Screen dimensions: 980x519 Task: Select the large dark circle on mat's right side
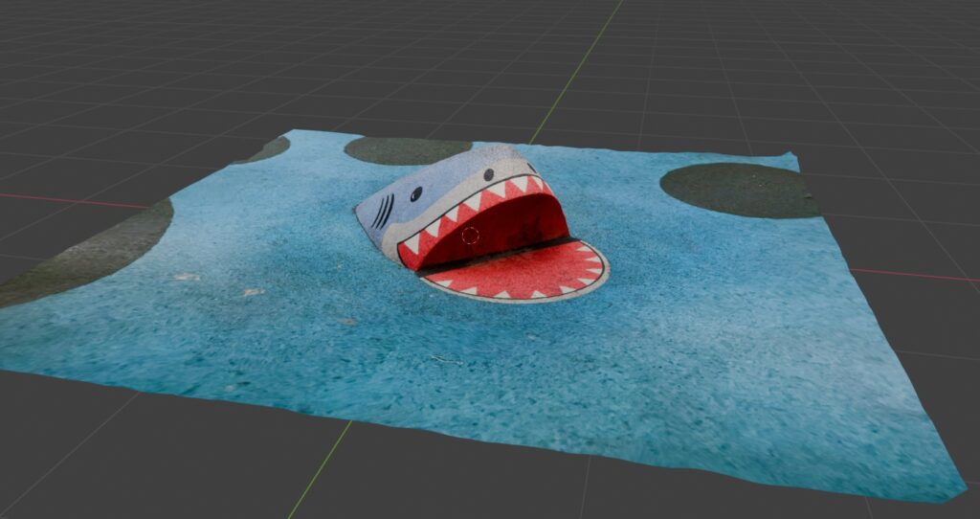click(740, 191)
